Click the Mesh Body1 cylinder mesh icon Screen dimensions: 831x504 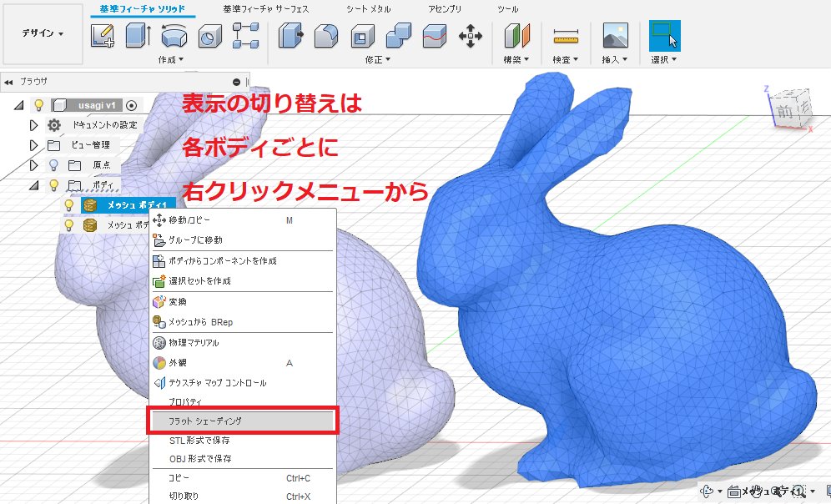pyautogui.click(x=90, y=205)
